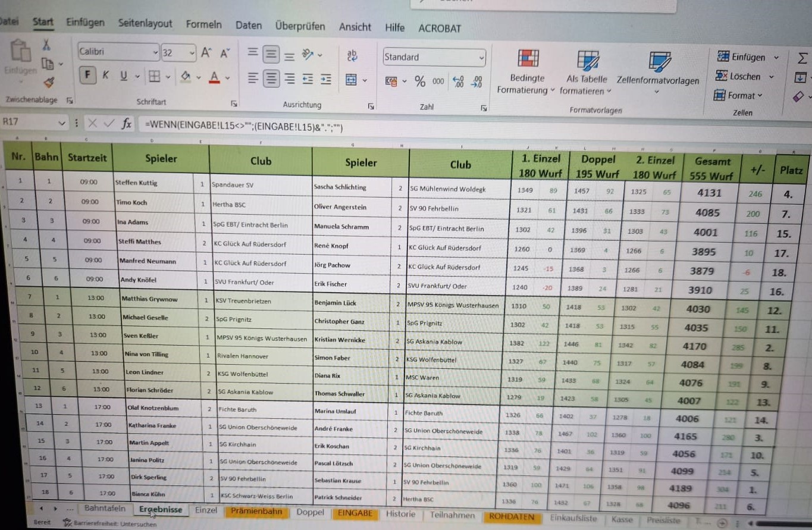Toggle center horizontal alignment
This screenshot has width=812, height=530.
pyautogui.click(x=271, y=79)
